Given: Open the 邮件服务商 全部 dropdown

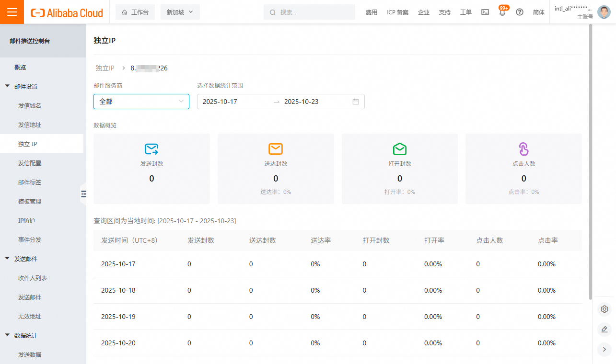Looking at the screenshot, I should (141, 102).
